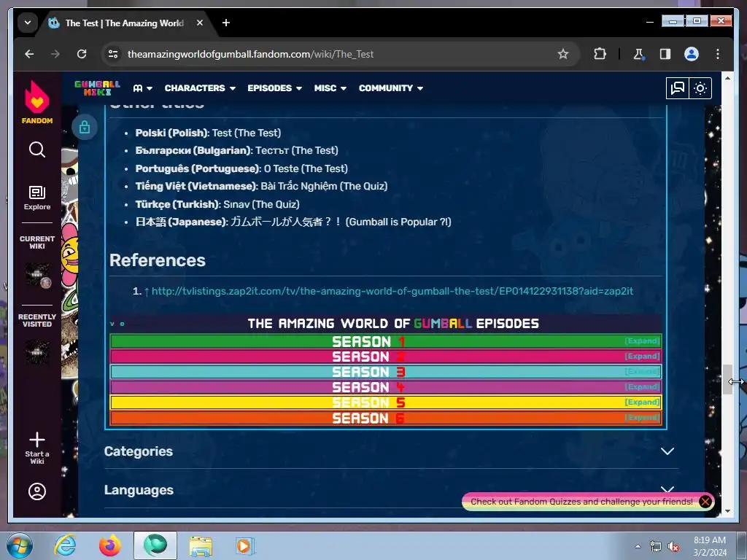Image resolution: width=747 pixels, height=560 pixels.
Task: Launch Firefox from taskbar
Action: (109, 545)
